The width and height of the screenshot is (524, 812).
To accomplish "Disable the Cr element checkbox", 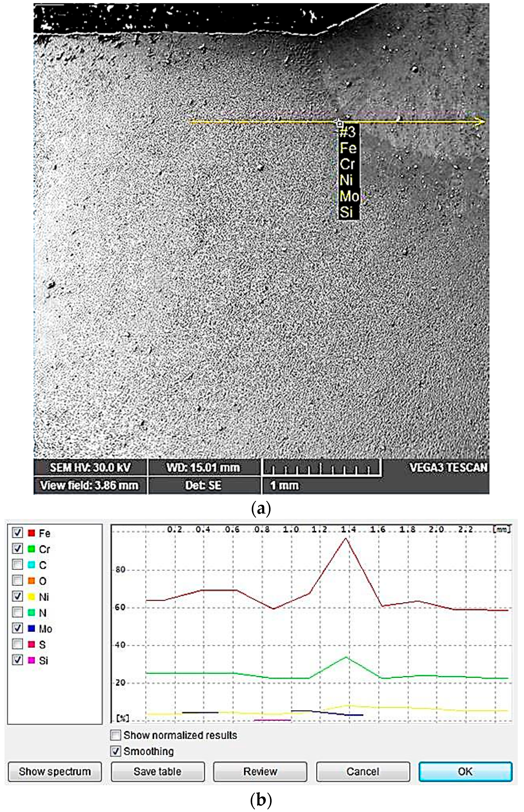I will click(x=18, y=548).
